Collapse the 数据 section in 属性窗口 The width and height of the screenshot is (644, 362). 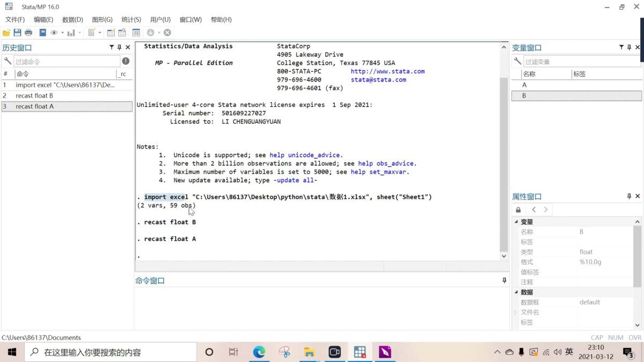tap(516, 292)
